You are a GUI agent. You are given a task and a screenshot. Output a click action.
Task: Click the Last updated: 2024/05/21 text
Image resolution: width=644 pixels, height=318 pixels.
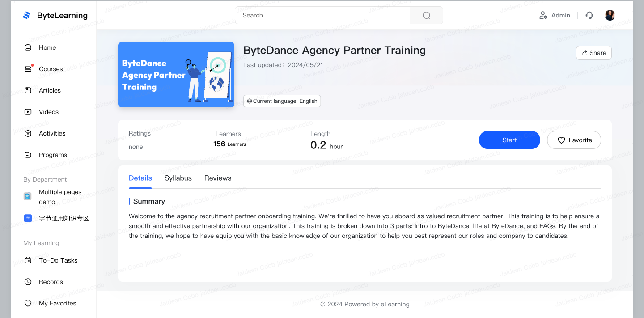coord(283,65)
